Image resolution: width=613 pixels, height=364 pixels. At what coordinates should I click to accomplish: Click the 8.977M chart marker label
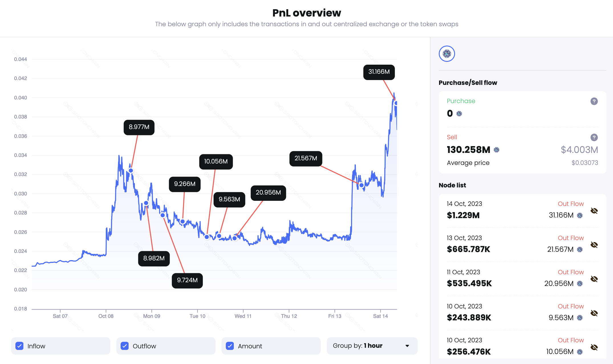pos(139,127)
